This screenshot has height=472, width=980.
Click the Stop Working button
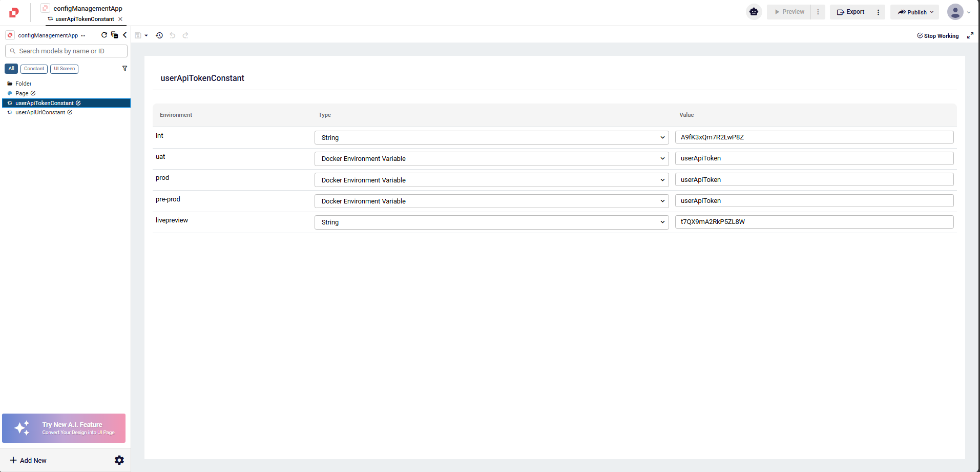click(937, 36)
